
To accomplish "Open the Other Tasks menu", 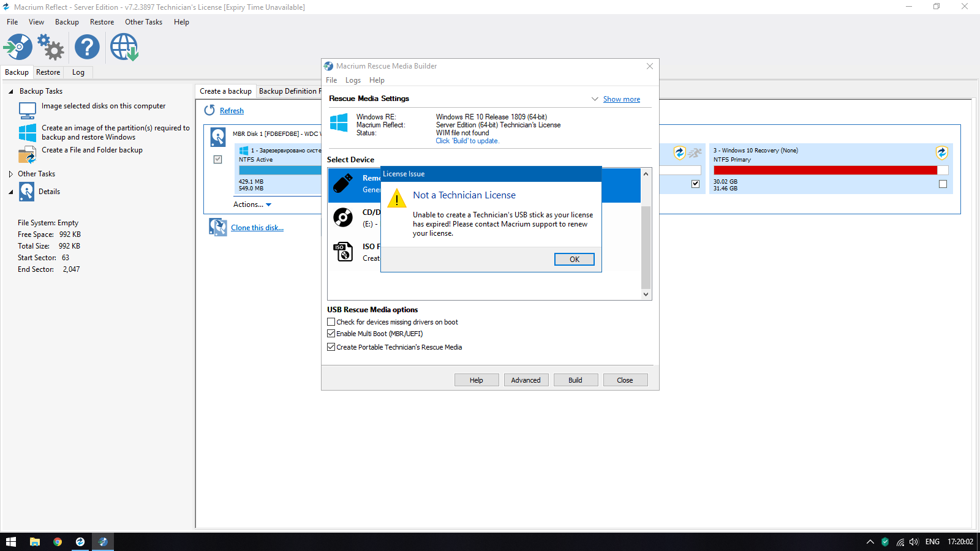I will 143,22.
